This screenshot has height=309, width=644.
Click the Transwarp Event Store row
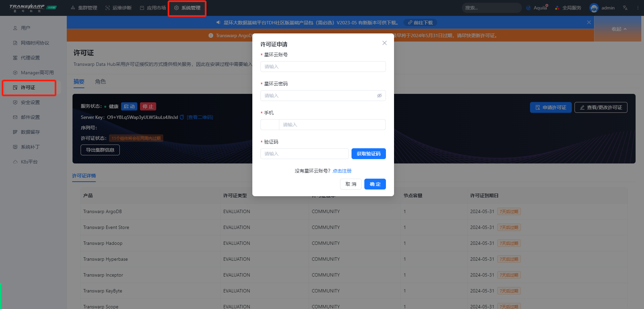(x=354, y=227)
